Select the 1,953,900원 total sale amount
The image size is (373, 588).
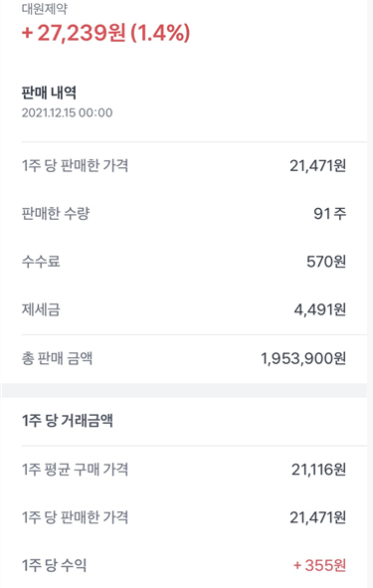pos(303,358)
